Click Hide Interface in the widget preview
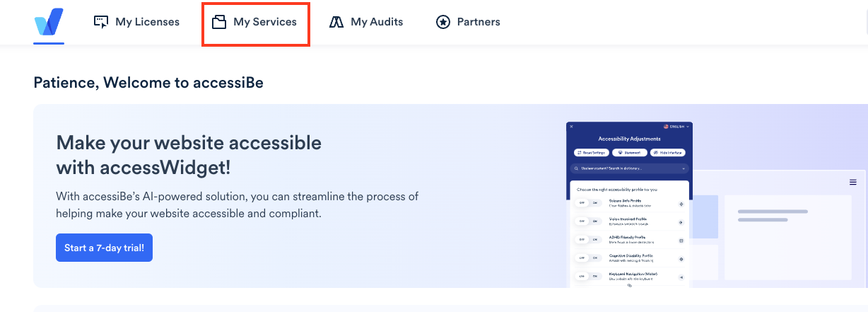 (667, 152)
